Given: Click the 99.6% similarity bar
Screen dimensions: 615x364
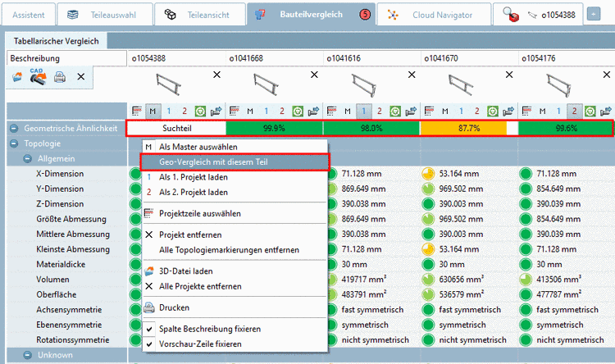Looking at the screenshot, I should click(x=565, y=128).
